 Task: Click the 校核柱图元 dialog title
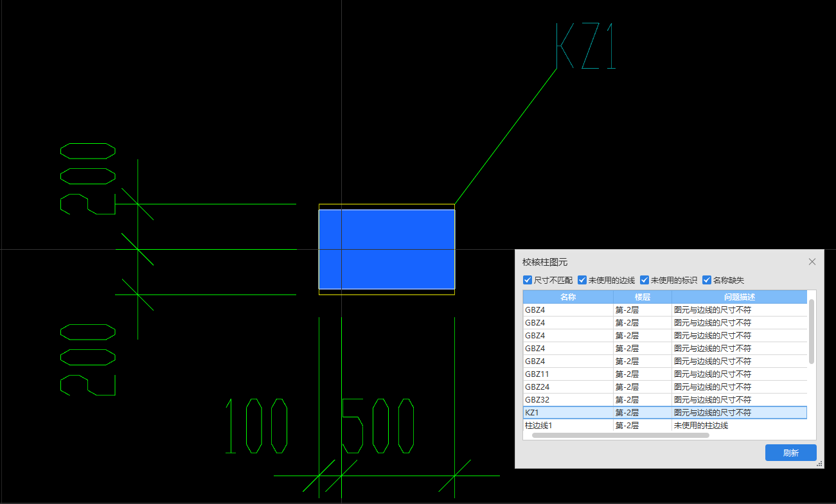(x=545, y=262)
